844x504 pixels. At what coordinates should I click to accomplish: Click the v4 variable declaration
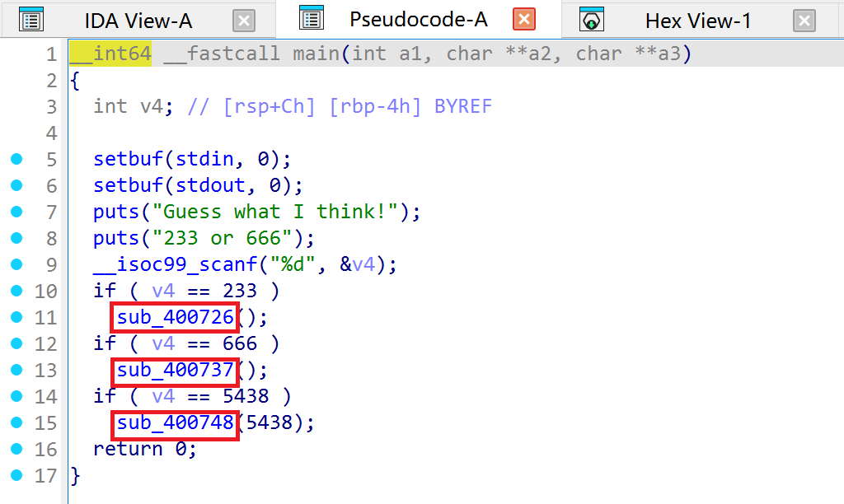point(151,106)
